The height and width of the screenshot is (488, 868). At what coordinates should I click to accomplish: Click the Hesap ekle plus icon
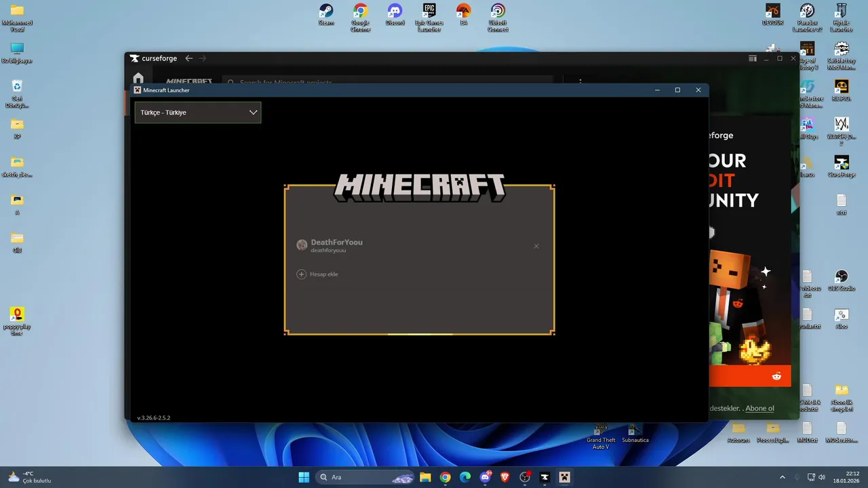(x=302, y=274)
